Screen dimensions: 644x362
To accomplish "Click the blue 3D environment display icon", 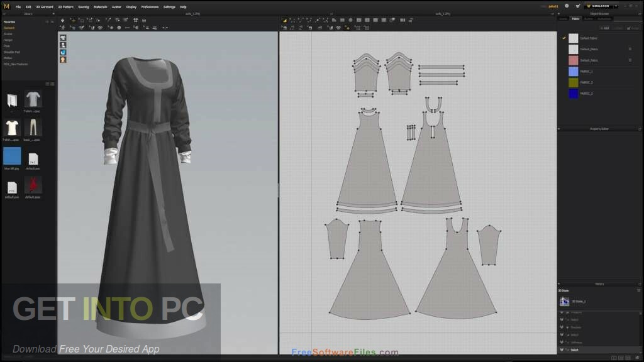I will pos(63,53).
